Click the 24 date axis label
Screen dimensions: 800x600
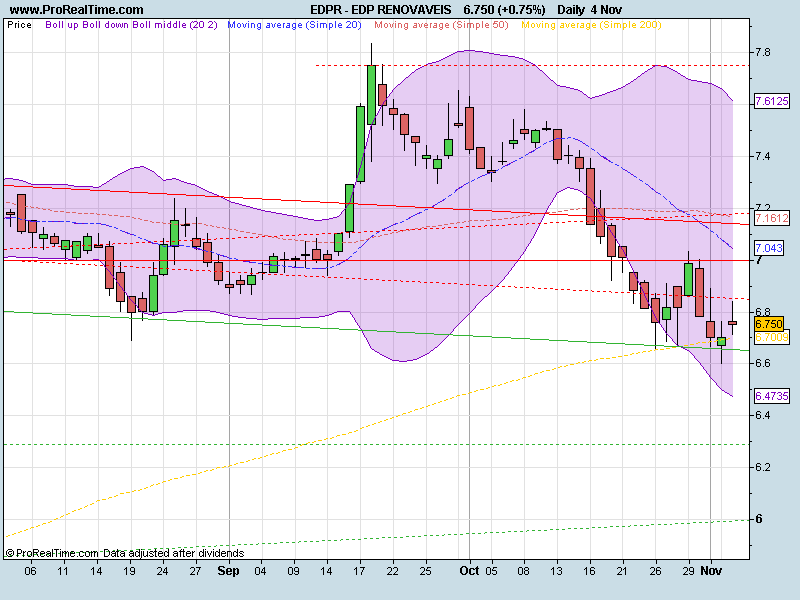tap(162, 571)
